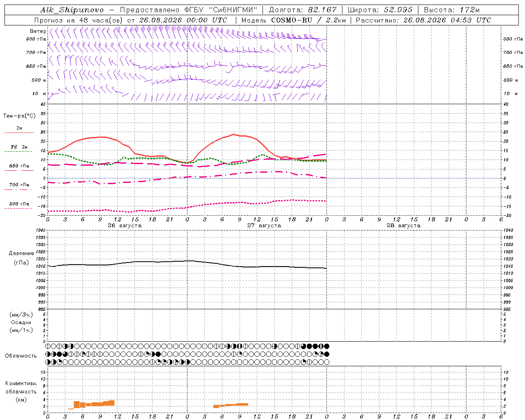Click the orange convective bars on 27 August

click(231, 405)
